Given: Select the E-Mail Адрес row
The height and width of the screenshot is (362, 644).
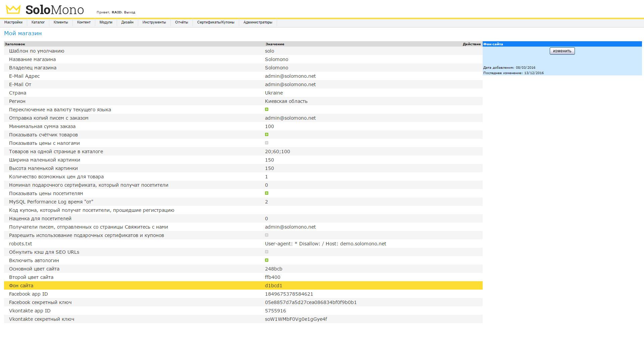Looking at the screenshot, I should [243, 76].
